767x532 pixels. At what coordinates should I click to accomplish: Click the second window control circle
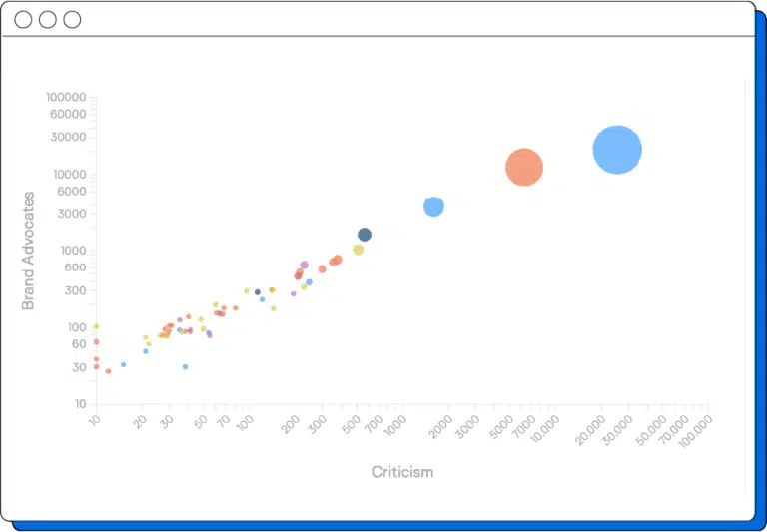point(47,20)
